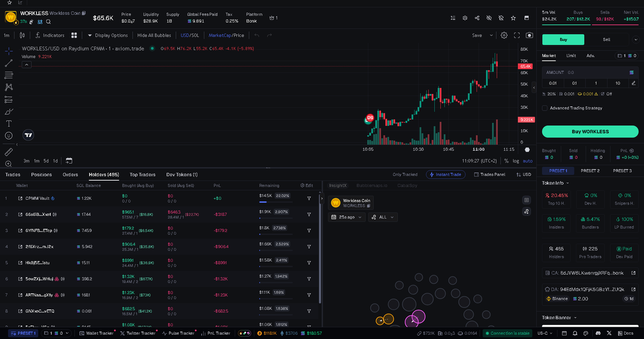The height and width of the screenshot is (339, 644).
Task: Toggle Hide All Bubbles on chart
Action: [x=154, y=35]
